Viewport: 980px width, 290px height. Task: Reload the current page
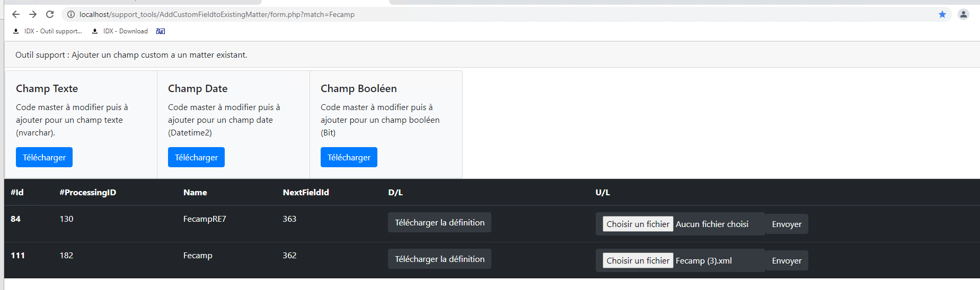tap(50, 14)
